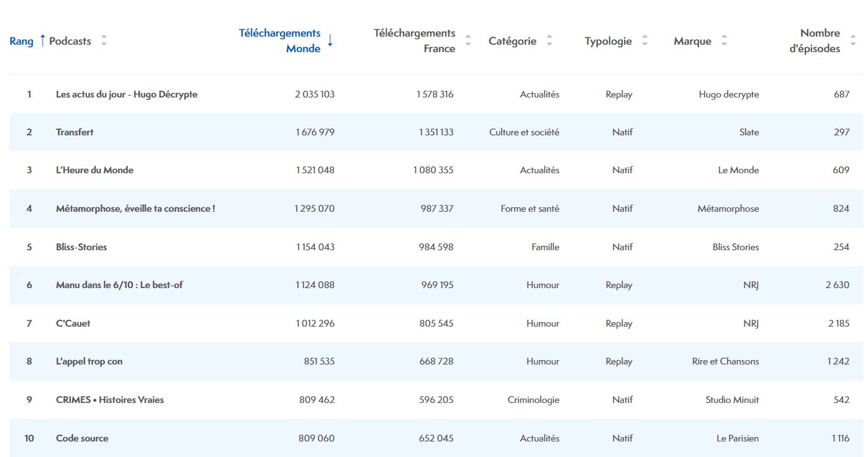Click episode count 1 242

coord(838,361)
